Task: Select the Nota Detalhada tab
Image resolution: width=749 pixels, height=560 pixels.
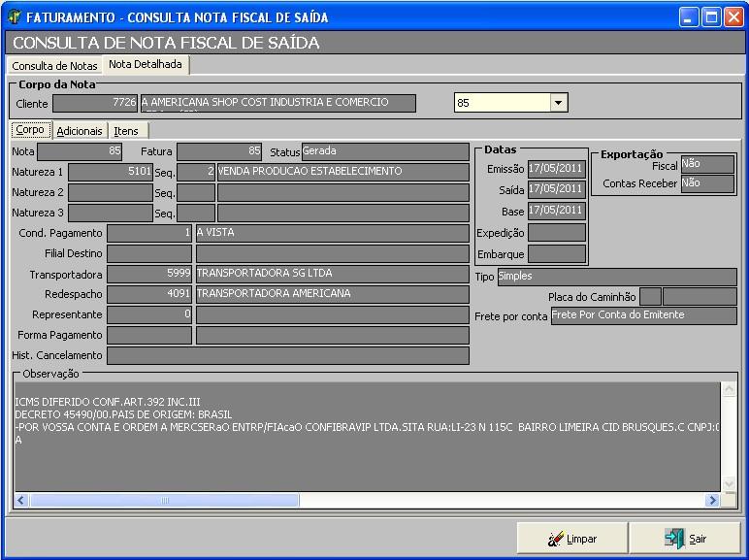Action: (x=146, y=65)
